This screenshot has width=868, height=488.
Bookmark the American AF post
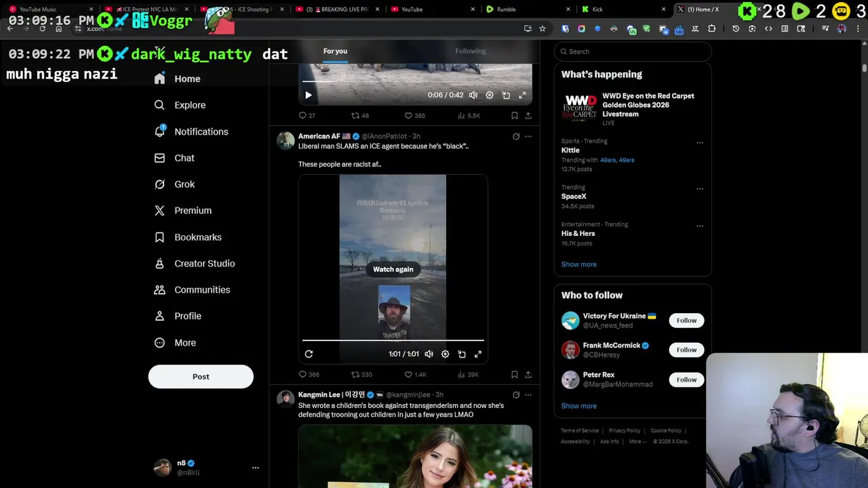[515, 375]
